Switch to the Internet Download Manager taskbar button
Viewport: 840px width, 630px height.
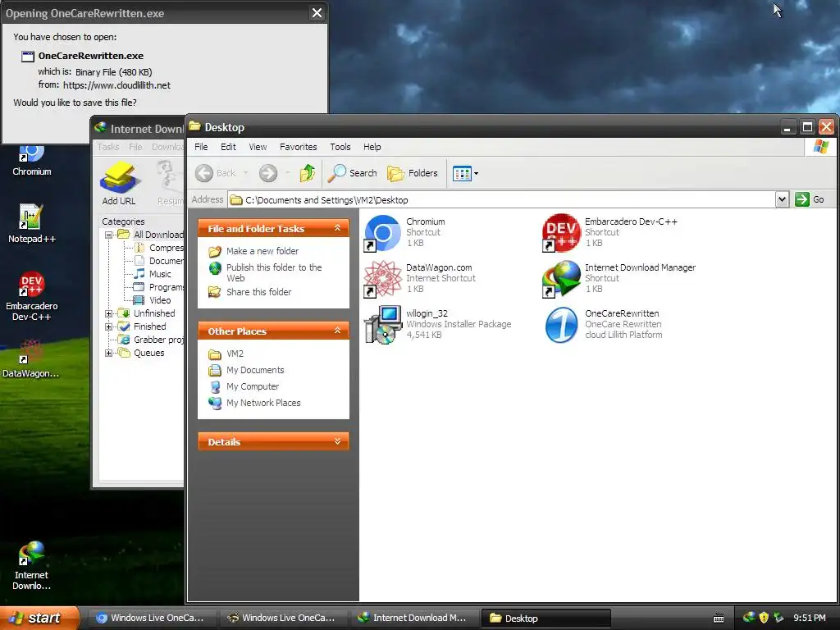coord(413,619)
